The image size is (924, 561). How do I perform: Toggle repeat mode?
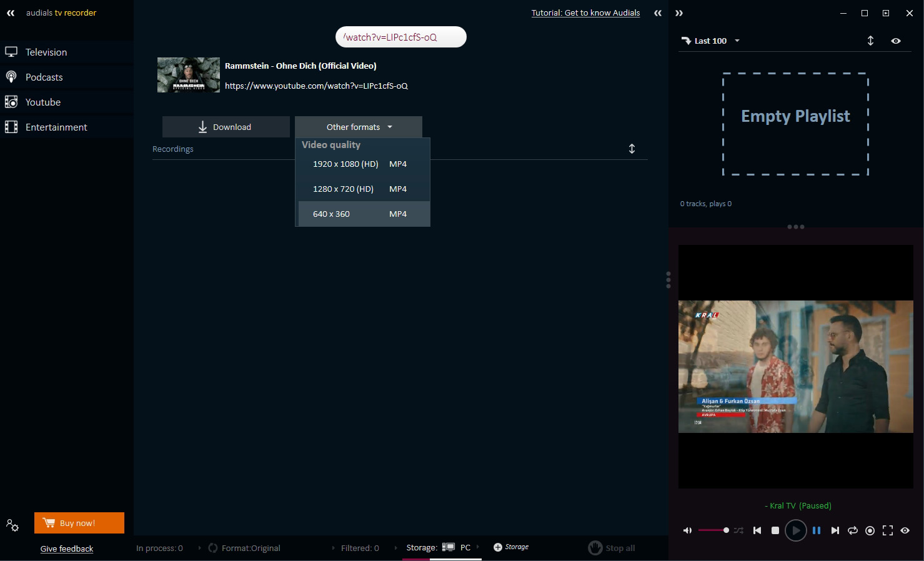point(853,530)
